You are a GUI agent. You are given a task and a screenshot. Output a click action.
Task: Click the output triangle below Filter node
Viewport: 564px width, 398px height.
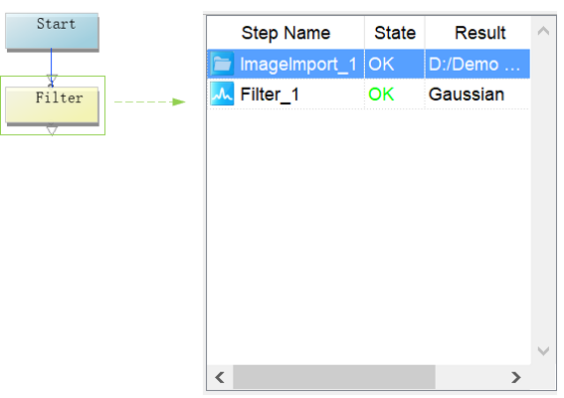pos(52,130)
